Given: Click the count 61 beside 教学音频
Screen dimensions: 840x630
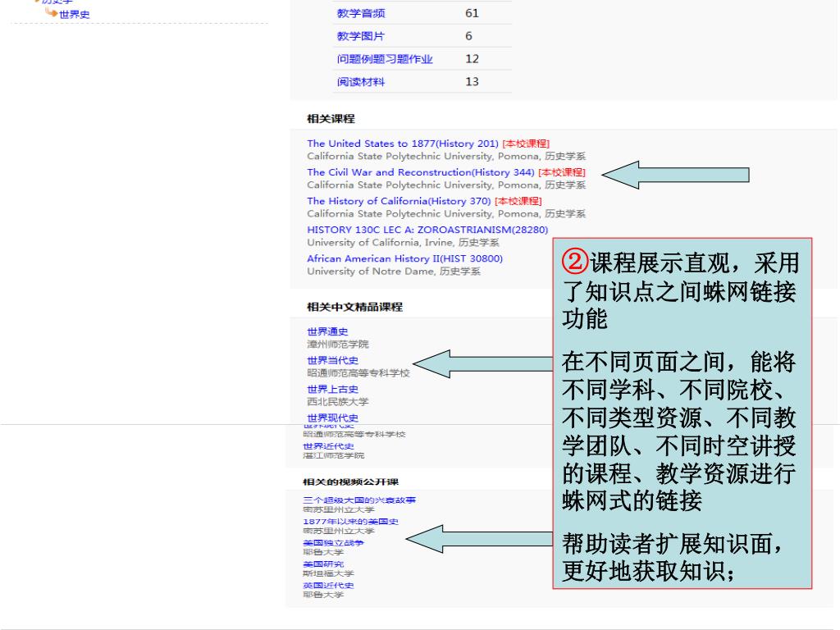Looking at the screenshot, I should 472,13.
